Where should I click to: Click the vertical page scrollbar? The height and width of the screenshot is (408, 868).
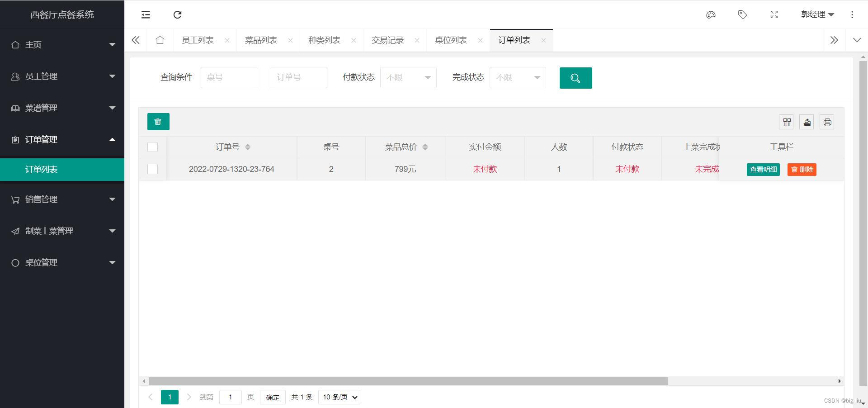(x=863, y=224)
